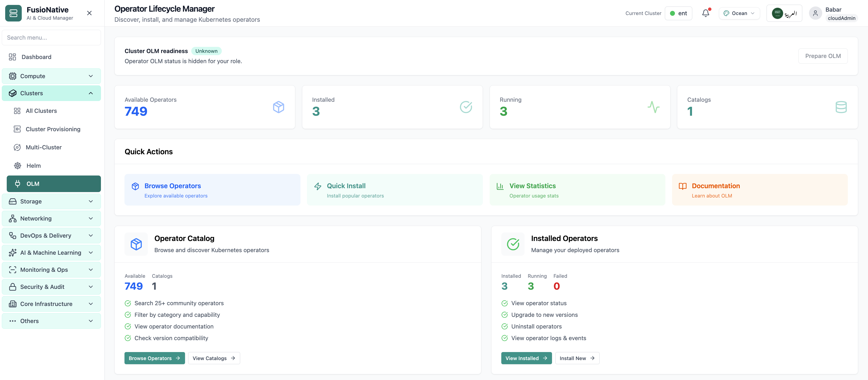Viewport: 868px width, 380px height.
Task: Click the Monitoring & Ops scan icon
Action: pyautogui.click(x=12, y=270)
